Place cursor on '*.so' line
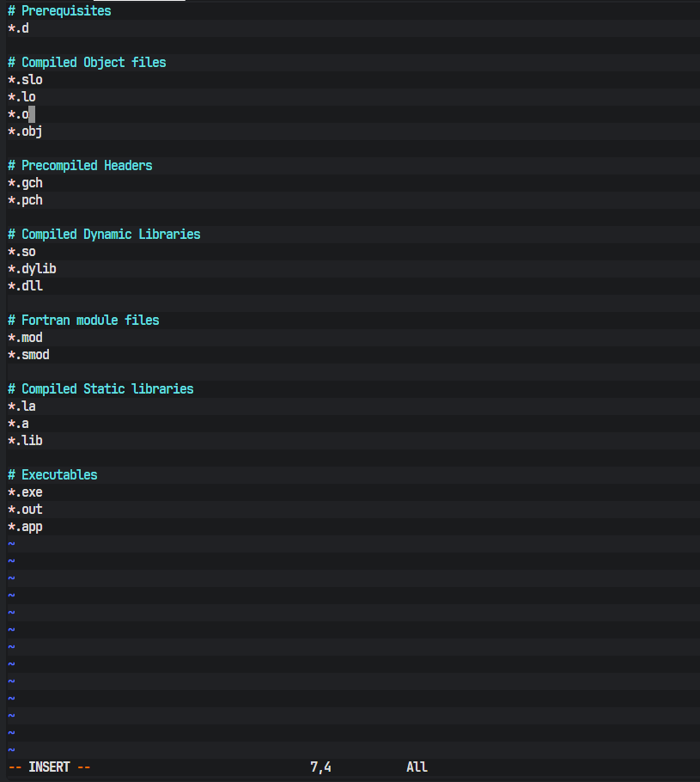700x782 pixels. (x=22, y=252)
